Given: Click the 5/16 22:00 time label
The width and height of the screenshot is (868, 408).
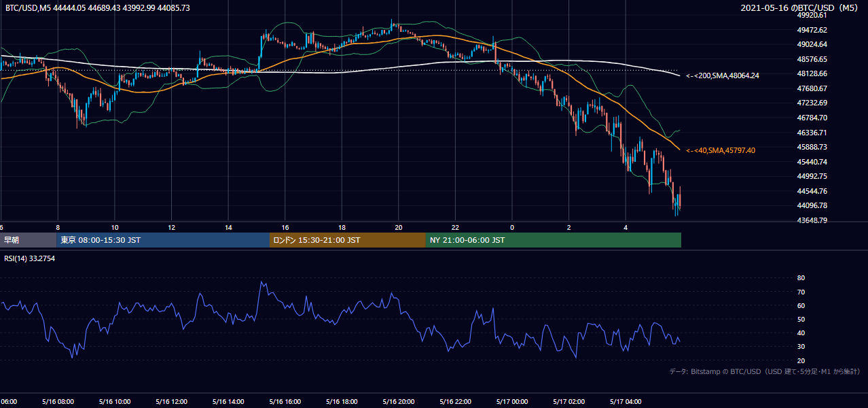Looking at the screenshot, I should pos(455,402).
